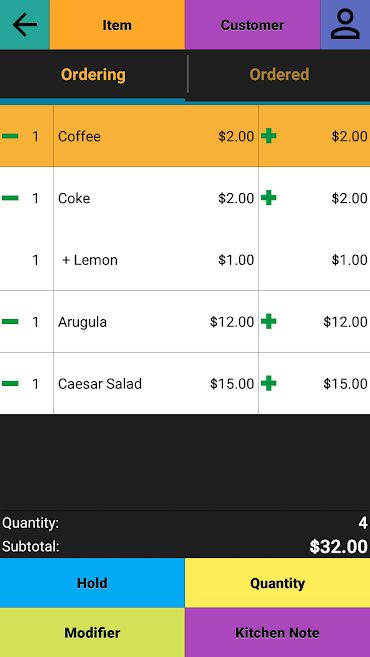370x657 pixels.
Task: Switch to the Ordering tab
Action: click(x=93, y=75)
